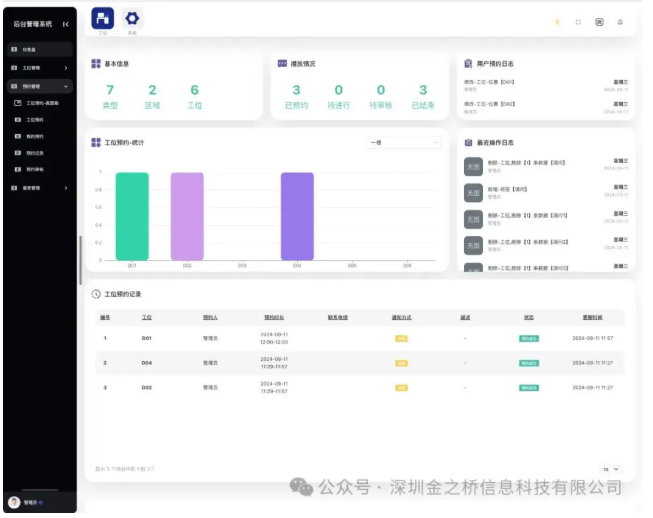Click the yellow notification badge in row D01
Image resolution: width=653 pixels, height=518 pixels.
[401, 339]
